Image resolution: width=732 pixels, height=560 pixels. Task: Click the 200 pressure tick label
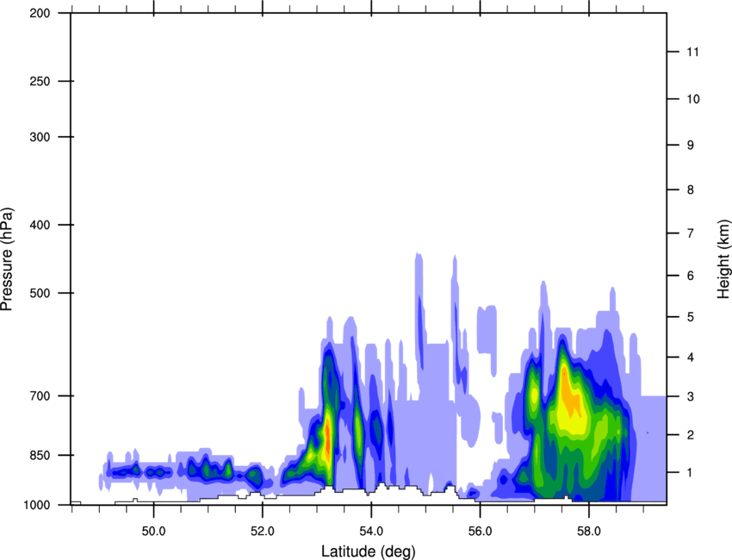tap(40, 13)
